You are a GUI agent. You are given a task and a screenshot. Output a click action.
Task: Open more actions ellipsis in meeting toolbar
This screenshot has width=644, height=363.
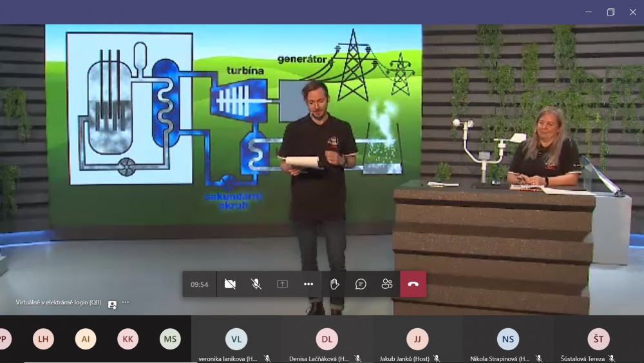click(308, 284)
